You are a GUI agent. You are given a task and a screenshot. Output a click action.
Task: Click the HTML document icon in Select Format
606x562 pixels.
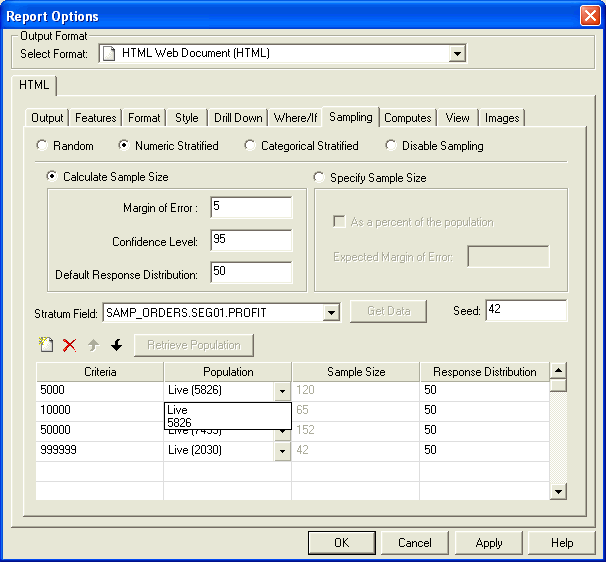pos(109,53)
